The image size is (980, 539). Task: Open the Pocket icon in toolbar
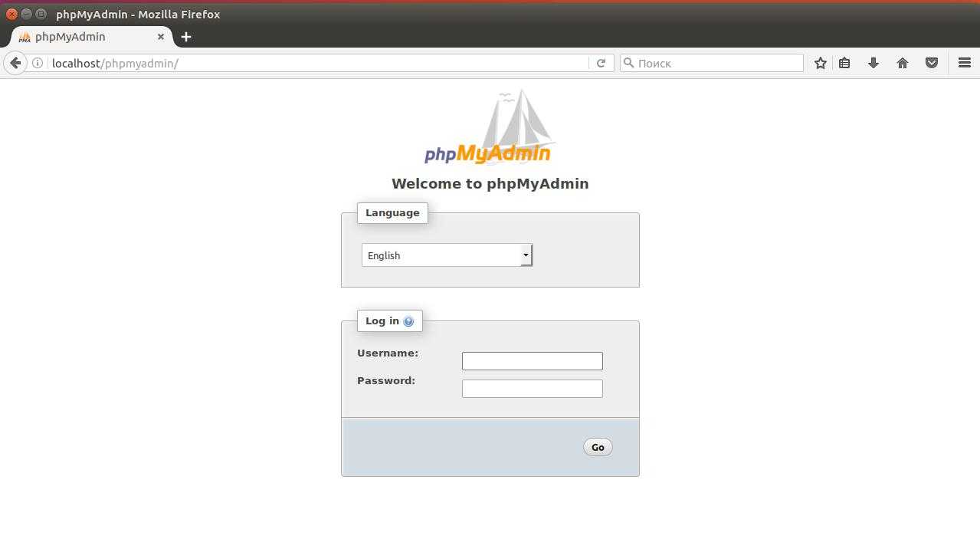pyautogui.click(x=932, y=63)
